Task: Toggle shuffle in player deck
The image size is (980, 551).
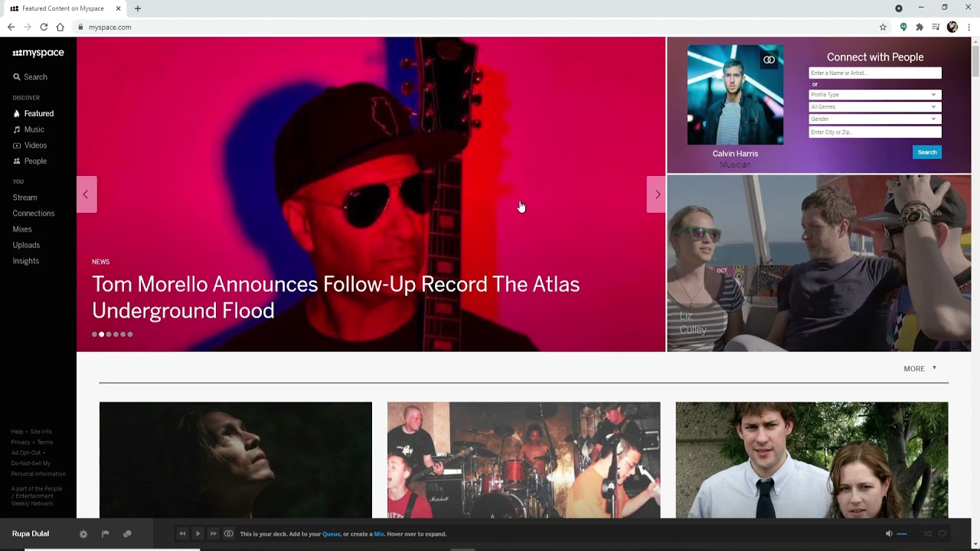Action: tap(927, 534)
